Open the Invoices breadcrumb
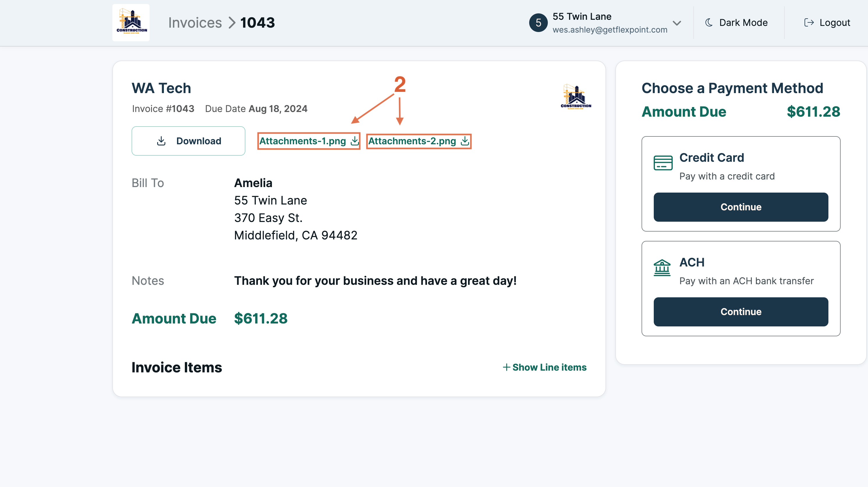Image resolution: width=868 pixels, height=487 pixels. point(195,22)
